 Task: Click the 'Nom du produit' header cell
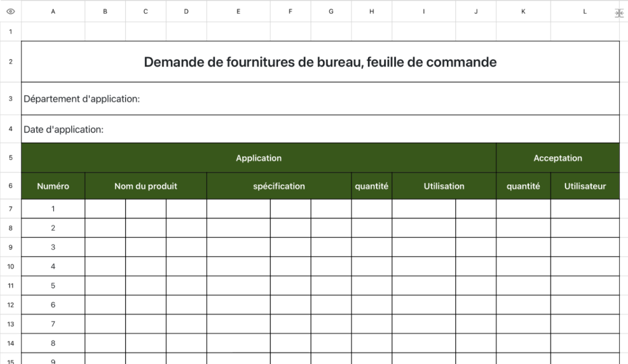(145, 186)
